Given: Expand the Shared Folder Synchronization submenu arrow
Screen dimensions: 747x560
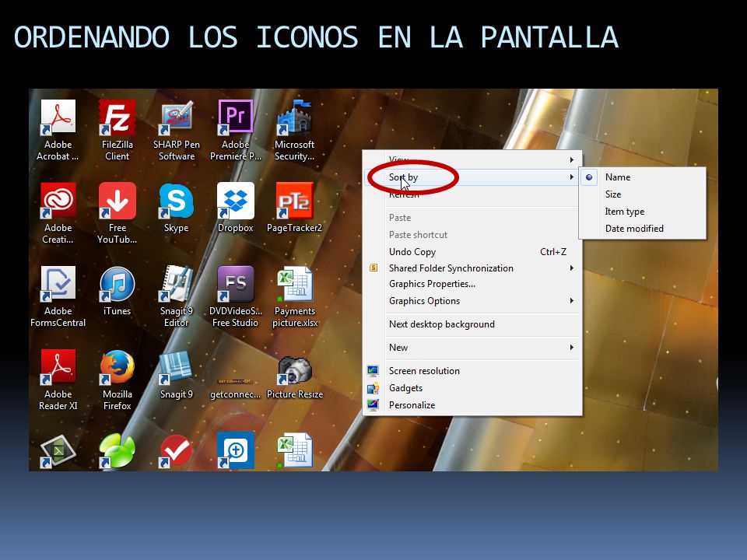Looking at the screenshot, I should coord(572,268).
